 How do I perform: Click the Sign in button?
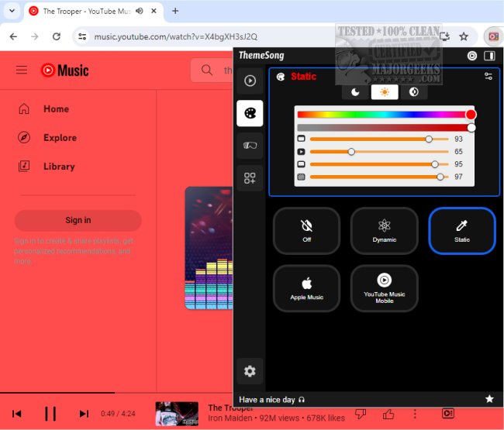point(78,220)
